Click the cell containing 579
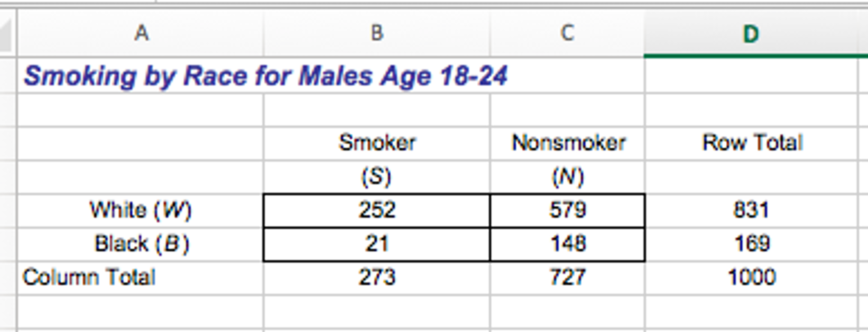This screenshot has width=868, height=332. [x=568, y=210]
